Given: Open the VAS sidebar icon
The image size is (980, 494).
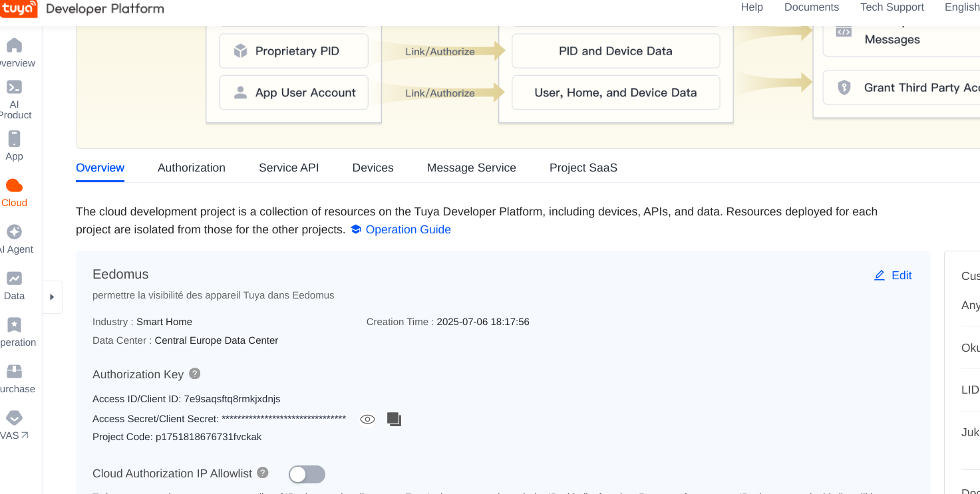Looking at the screenshot, I should tap(14, 418).
